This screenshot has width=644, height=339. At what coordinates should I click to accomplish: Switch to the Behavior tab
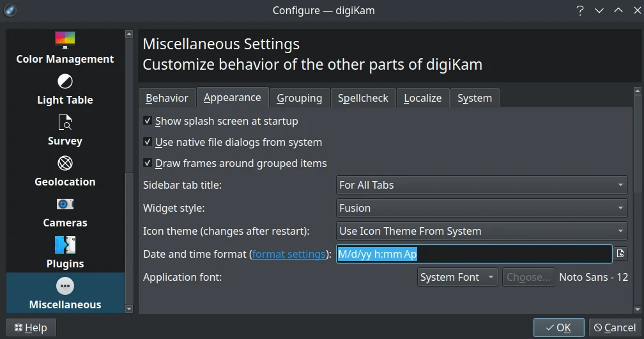pyautogui.click(x=167, y=98)
